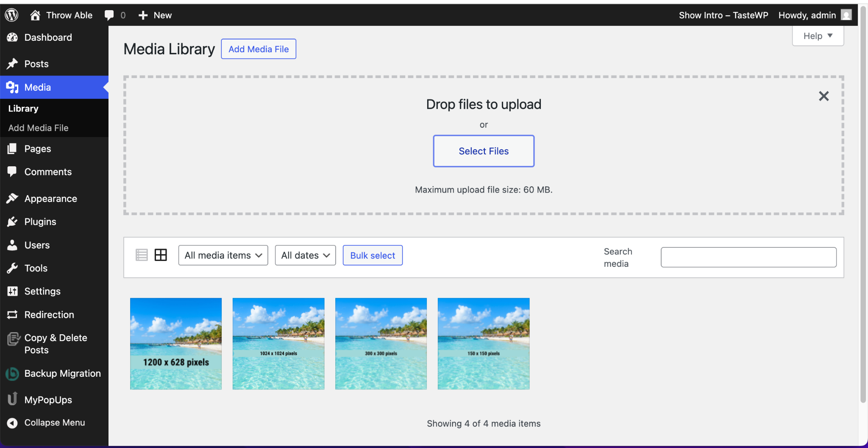The width and height of the screenshot is (868, 448).
Task: Click the Redirection arrows icon
Action: pos(12,314)
